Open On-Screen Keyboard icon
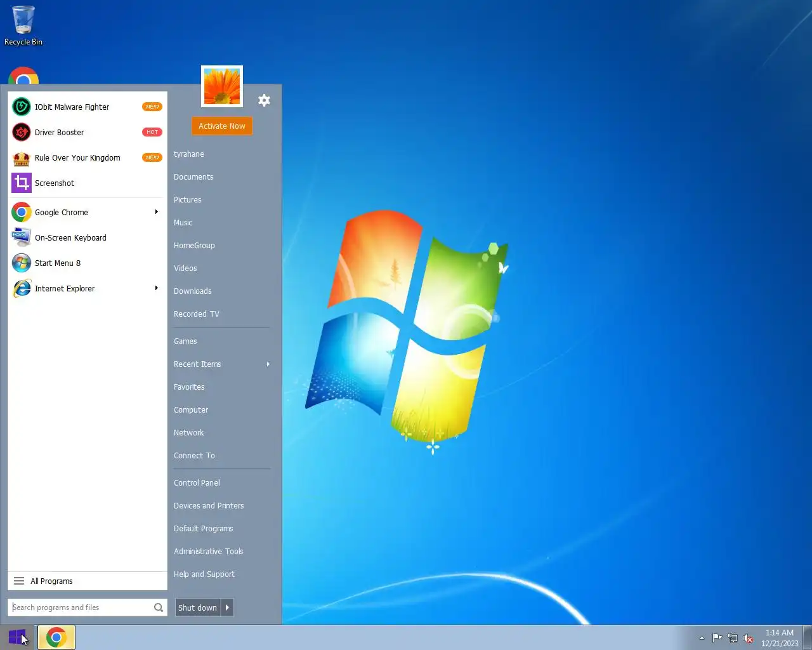 click(22, 237)
